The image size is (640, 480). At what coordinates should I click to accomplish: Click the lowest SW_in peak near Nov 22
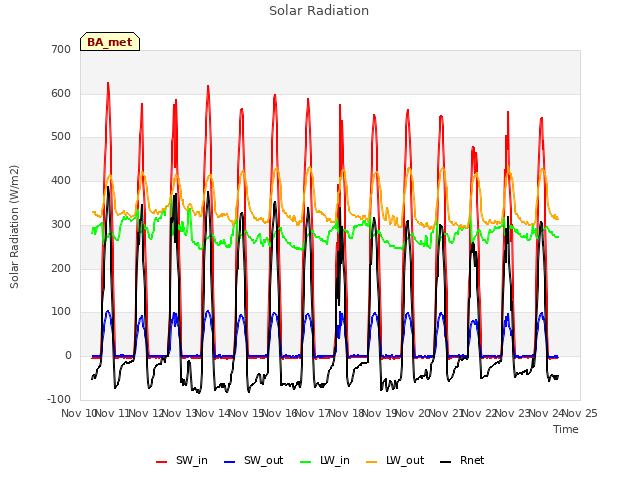coord(473,147)
